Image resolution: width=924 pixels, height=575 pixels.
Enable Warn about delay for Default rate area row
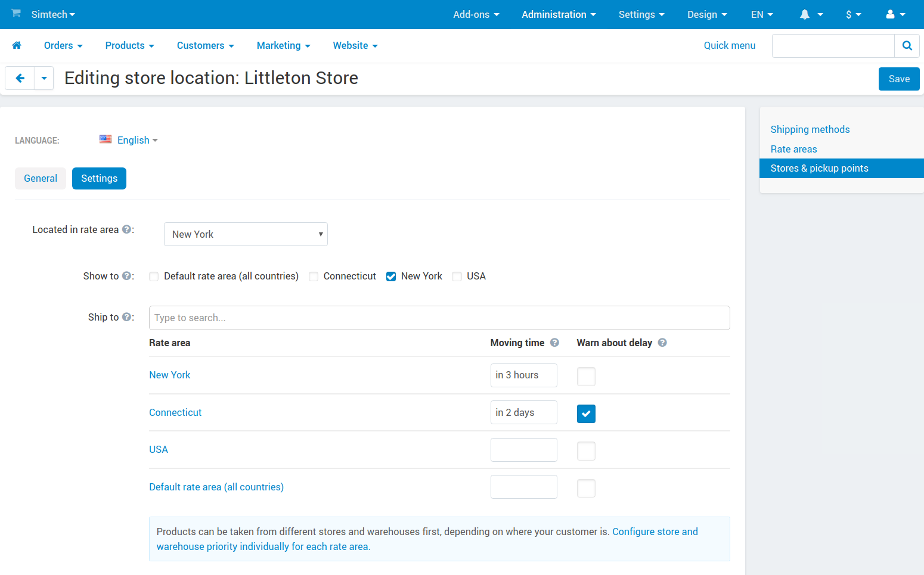pyautogui.click(x=586, y=489)
